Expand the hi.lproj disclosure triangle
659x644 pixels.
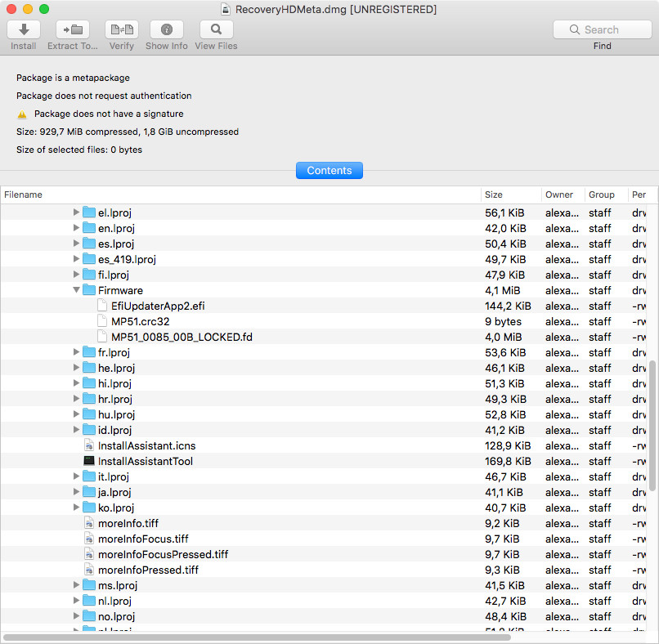(76, 383)
